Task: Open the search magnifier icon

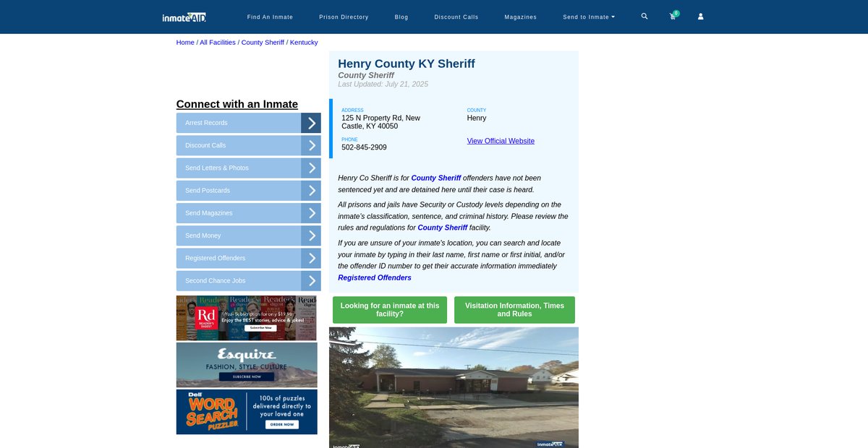Action: 644,16
